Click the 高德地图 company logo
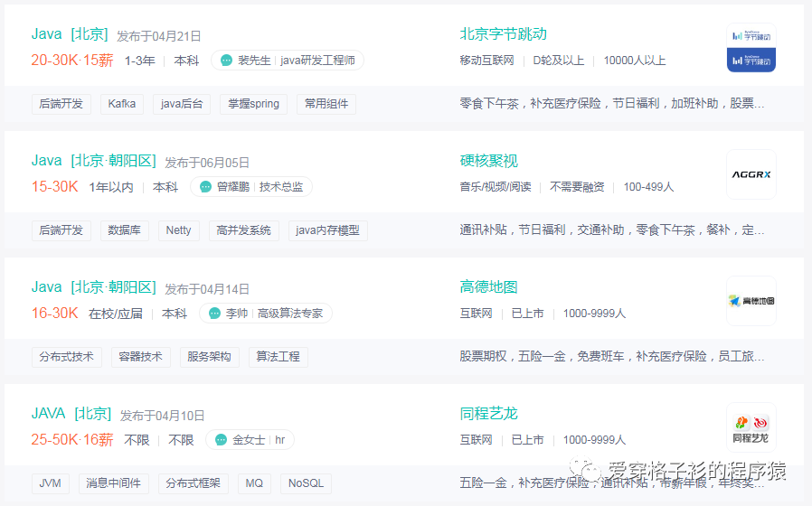 click(x=751, y=301)
